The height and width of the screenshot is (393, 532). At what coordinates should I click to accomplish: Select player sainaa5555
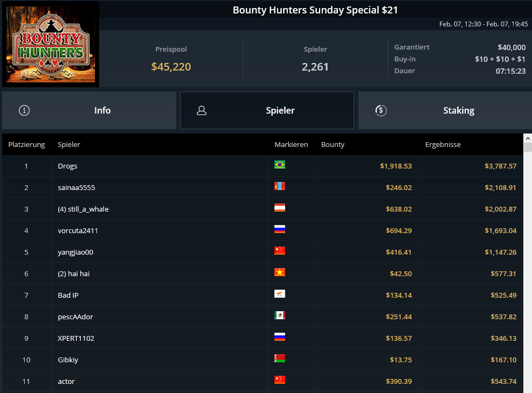pos(77,188)
